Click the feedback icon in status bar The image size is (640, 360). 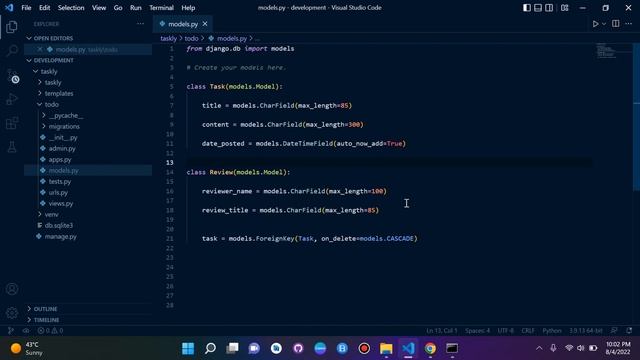point(614,330)
